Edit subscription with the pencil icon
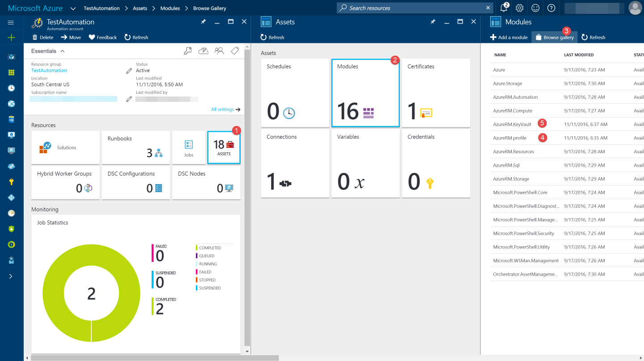This screenshot has height=361, width=644. [x=129, y=99]
